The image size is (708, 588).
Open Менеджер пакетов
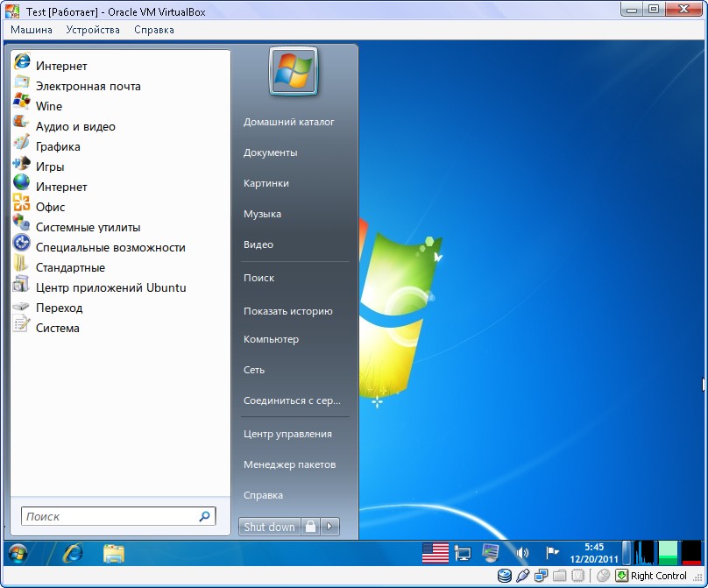(x=289, y=464)
